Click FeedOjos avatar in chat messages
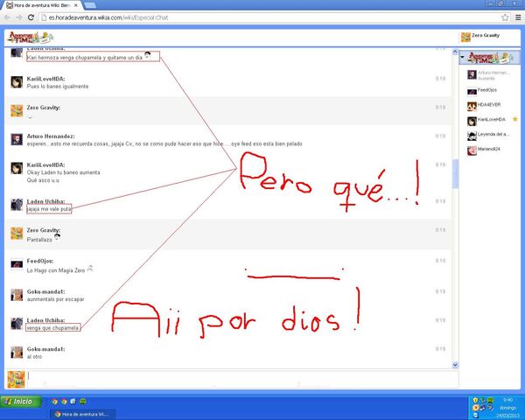Viewport: 525px width, 420px height. pyautogui.click(x=17, y=264)
